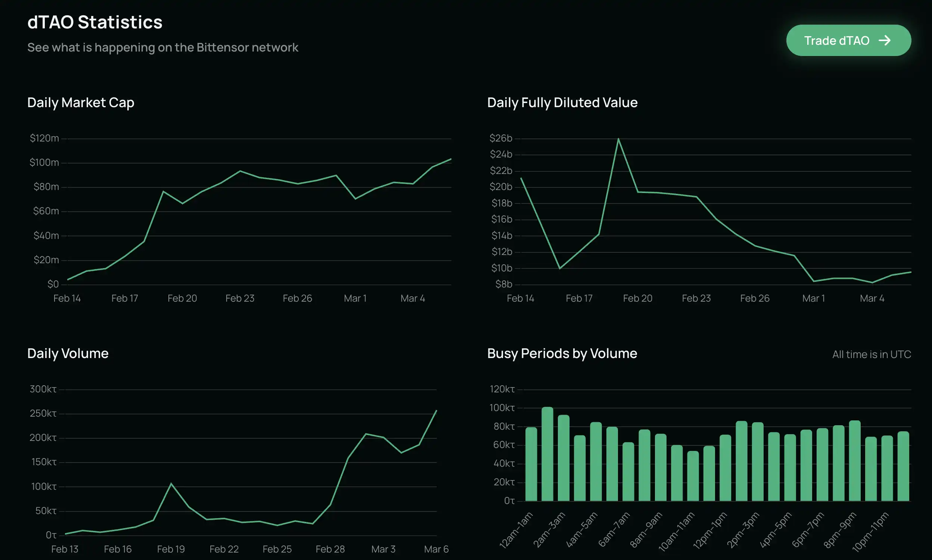
Task: Click the Mar 1 label on Diluted Value axis
Action: [x=814, y=299]
